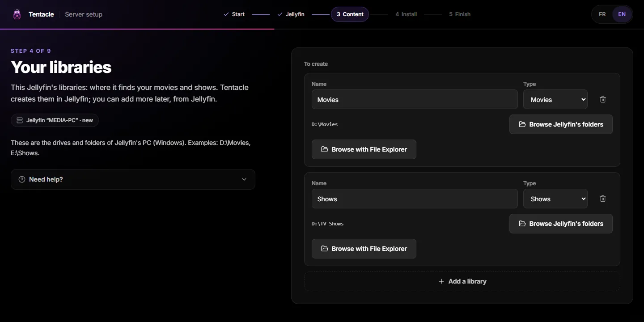This screenshot has width=644, height=322.
Task: Click the Server setup header text
Action: pyautogui.click(x=84, y=14)
